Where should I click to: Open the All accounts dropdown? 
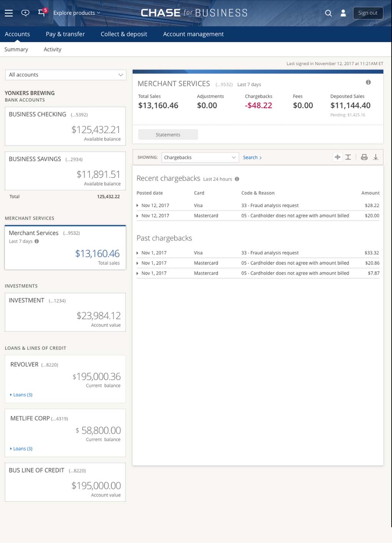coord(65,75)
